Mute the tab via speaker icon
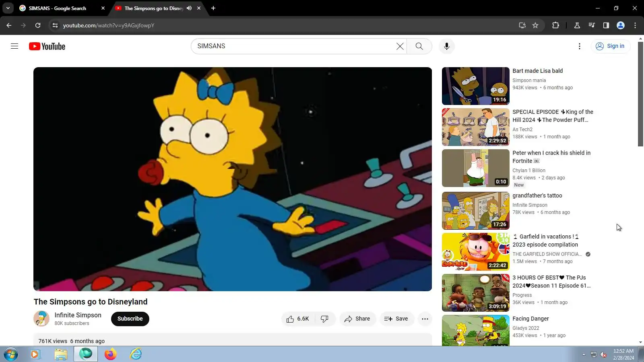The image size is (644, 362). tap(189, 8)
